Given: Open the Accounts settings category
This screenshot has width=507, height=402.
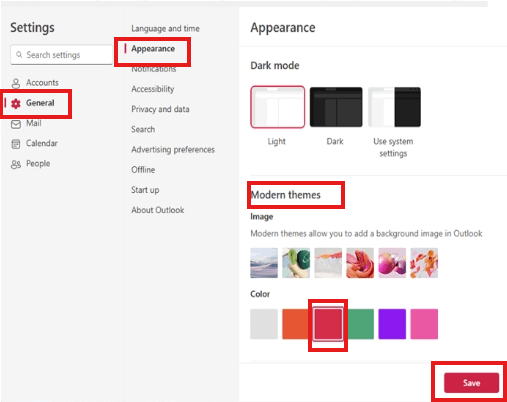Looking at the screenshot, I should [42, 83].
